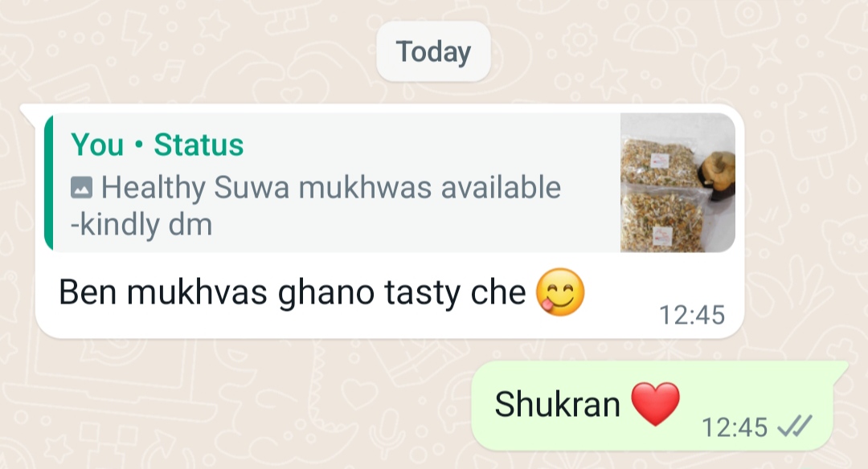
Task: Click the word Status in green
Action: tap(199, 145)
